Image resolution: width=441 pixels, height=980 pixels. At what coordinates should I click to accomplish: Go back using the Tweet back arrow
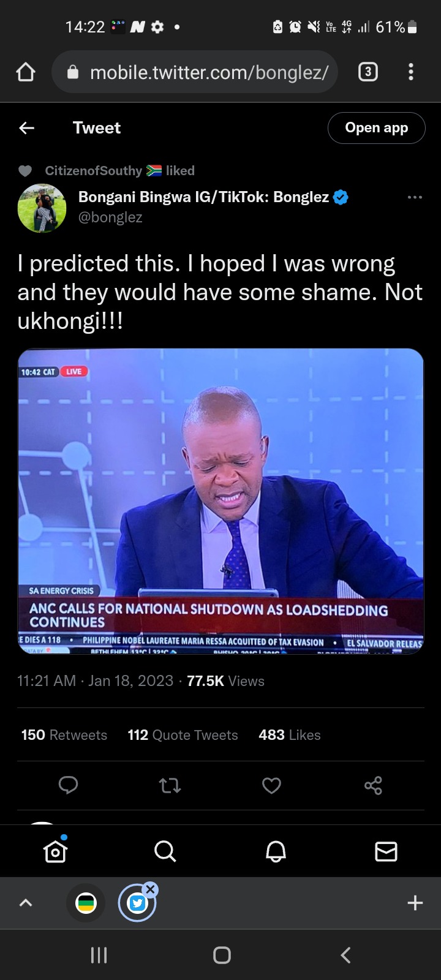26,127
